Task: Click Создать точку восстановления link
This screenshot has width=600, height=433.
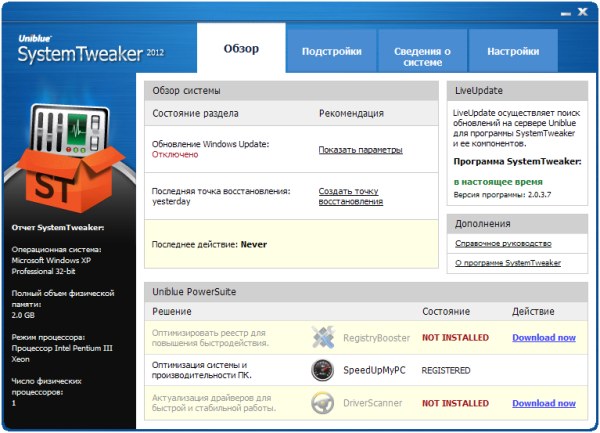Action: point(350,196)
